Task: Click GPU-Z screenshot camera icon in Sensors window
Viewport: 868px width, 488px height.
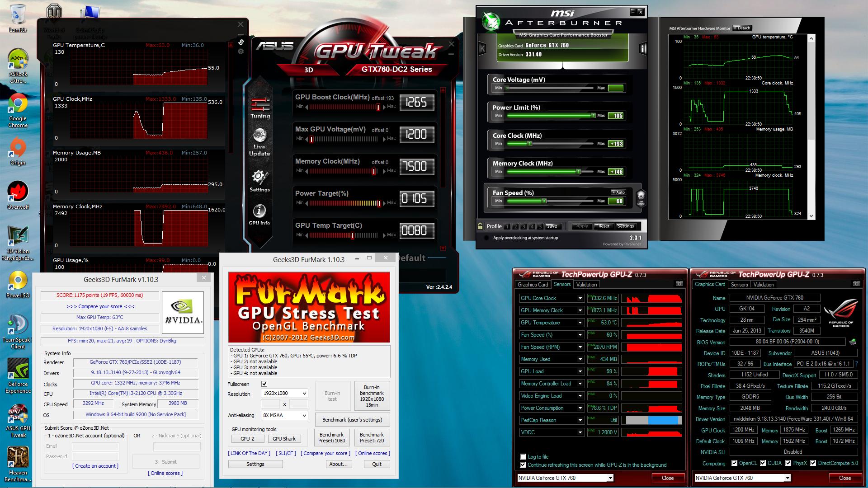Action: tap(679, 284)
